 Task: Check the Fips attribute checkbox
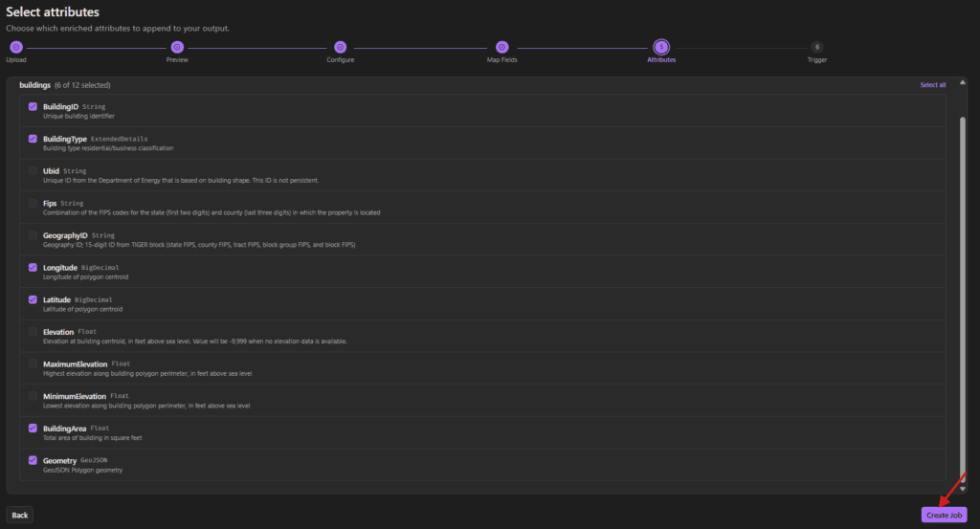click(33, 203)
